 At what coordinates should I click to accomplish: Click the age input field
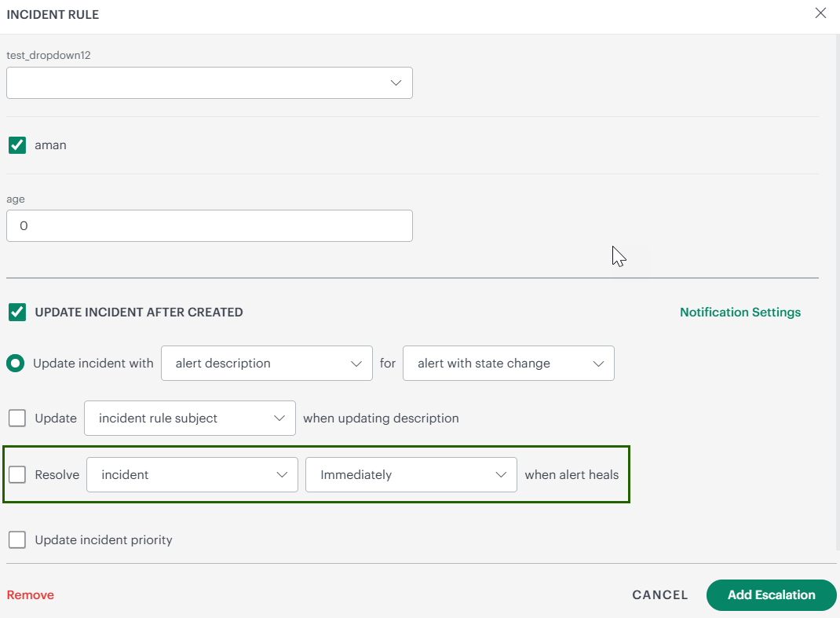(x=209, y=226)
